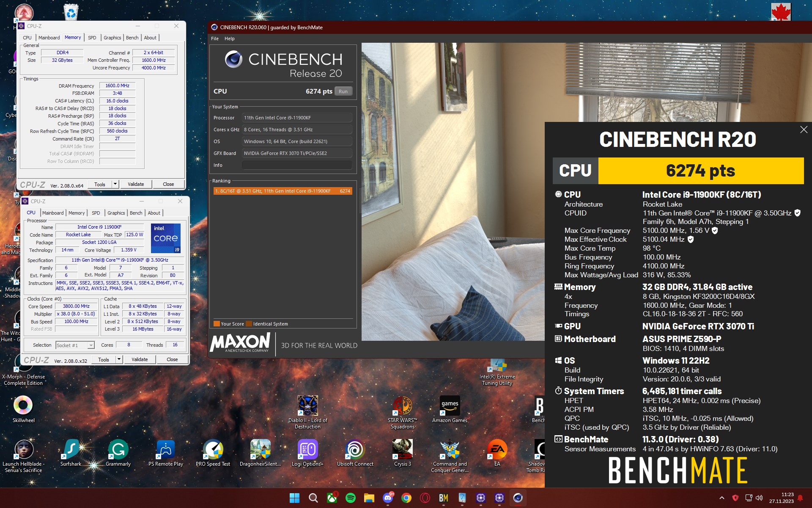Screen dimensions: 812x508
Task: Click Validate in upper CPU-Z window
Action: [x=136, y=184]
